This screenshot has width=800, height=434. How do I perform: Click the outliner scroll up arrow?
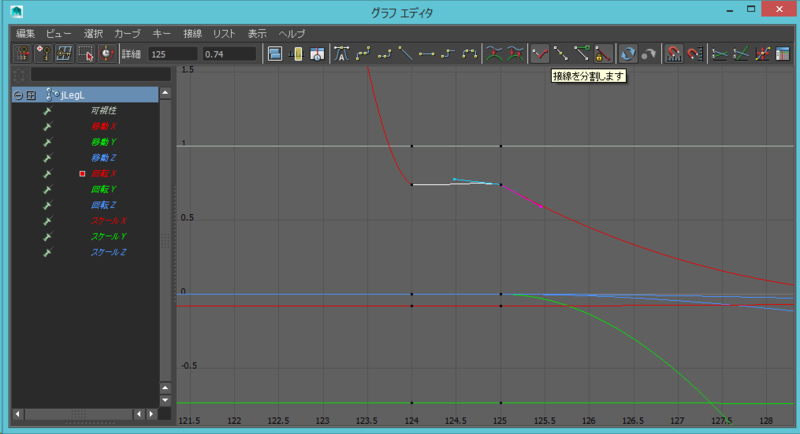(165, 93)
